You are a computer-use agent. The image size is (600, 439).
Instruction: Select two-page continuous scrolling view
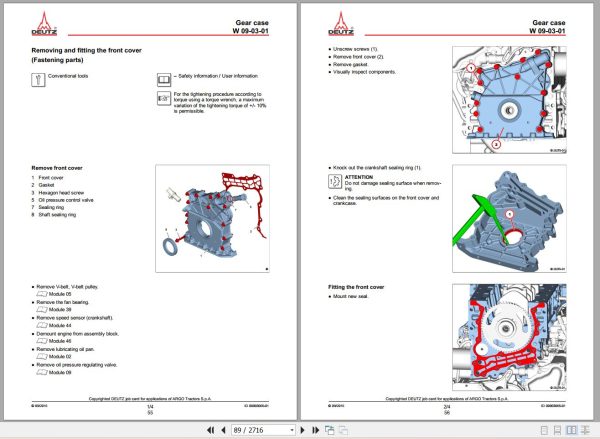click(585, 430)
